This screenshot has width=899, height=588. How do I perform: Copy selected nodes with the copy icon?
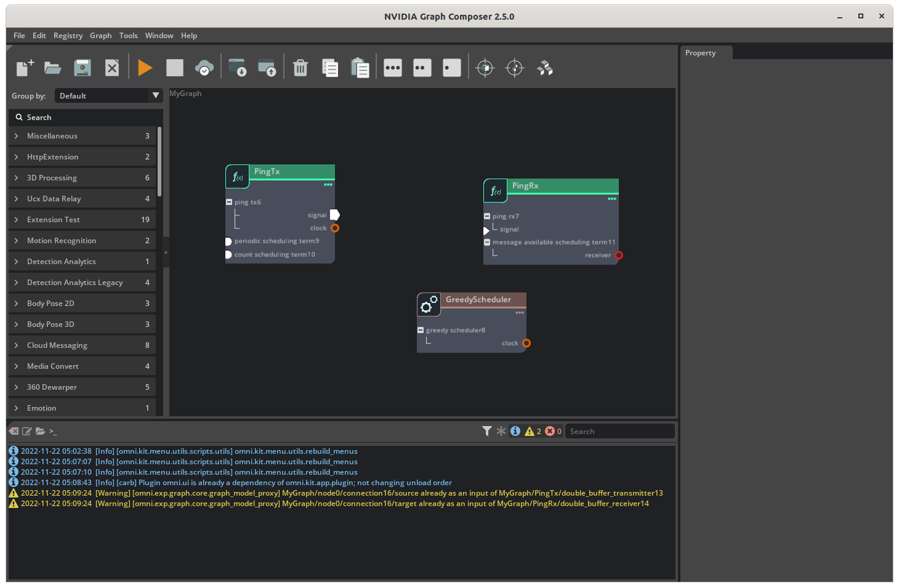point(330,68)
